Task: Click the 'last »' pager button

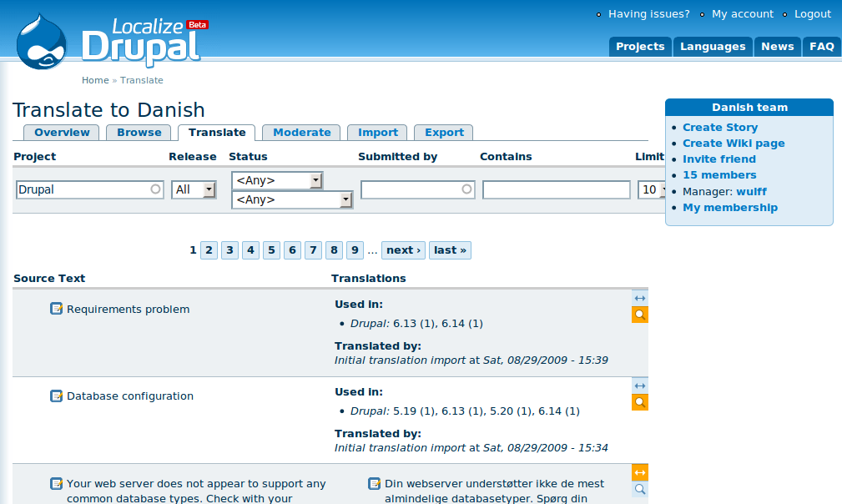Action: coord(450,250)
